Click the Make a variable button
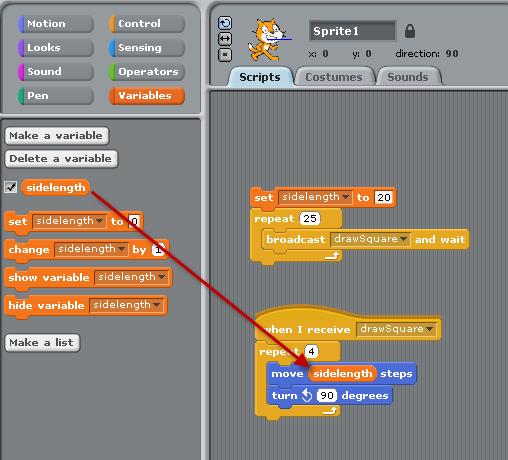Screen dimensions: 508x460 click(56, 136)
